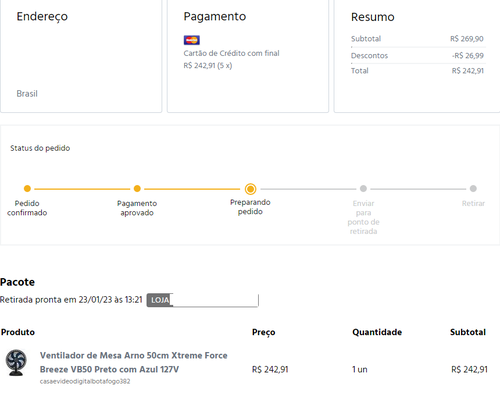
Task: Open the Ventilador de Mesa Arno product link
Action: pyautogui.click(x=133, y=362)
